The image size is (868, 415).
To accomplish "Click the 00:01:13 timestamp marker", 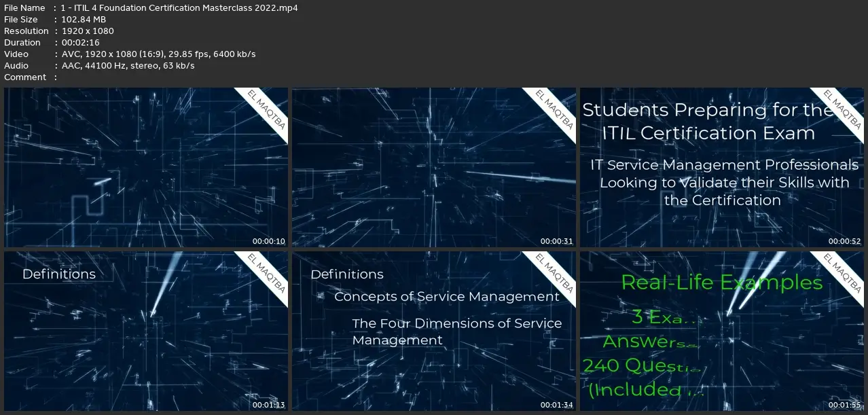I will [268, 405].
